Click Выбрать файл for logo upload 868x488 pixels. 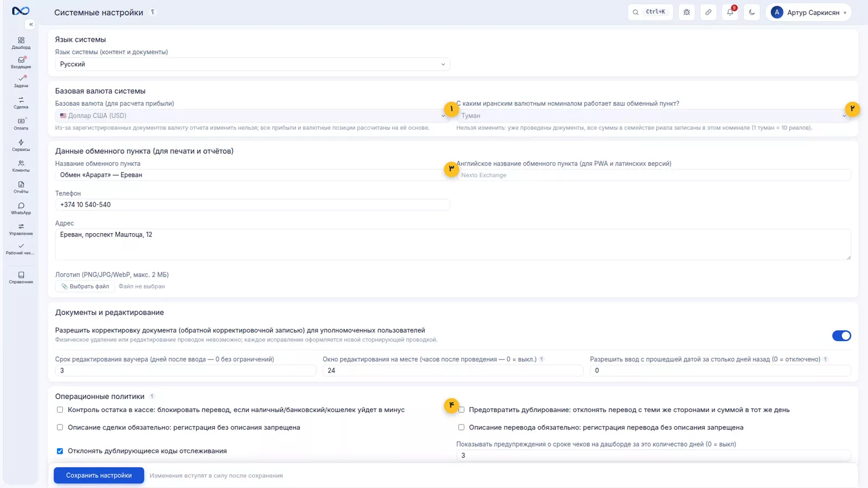click(85, 286)
